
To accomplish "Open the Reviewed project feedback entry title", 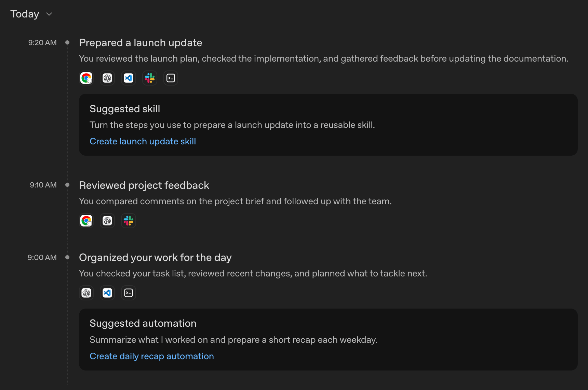I will point(144,185).
